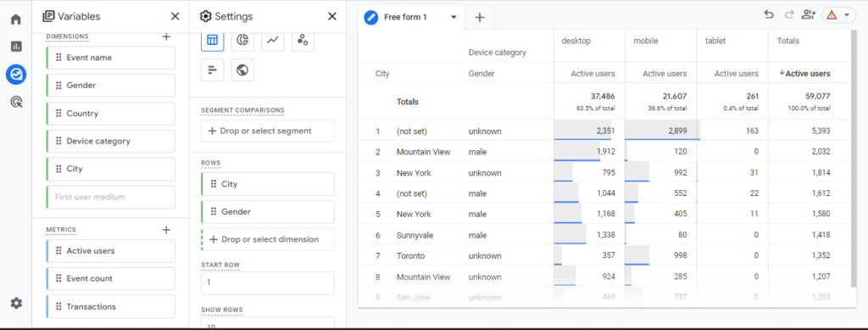Image resolution: width=868 pixels, height=330 pixels.
Task: Click the Drop or select segment box
Action: (x=268, y=131)
